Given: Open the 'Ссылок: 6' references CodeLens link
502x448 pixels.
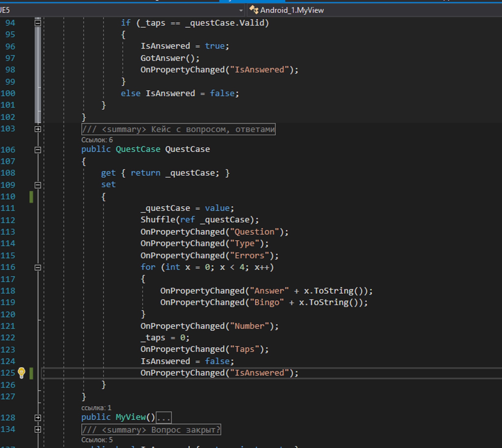Looking at the screenshot, I should click(97, 140).
